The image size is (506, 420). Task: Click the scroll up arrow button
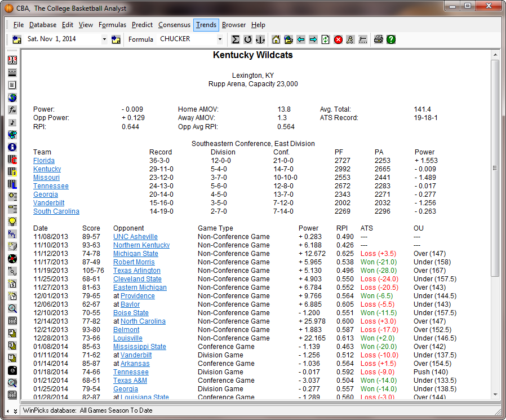click(495, 55)
